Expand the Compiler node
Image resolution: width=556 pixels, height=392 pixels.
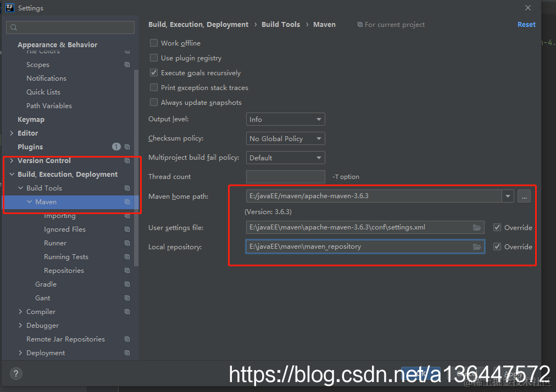point(20,311)
